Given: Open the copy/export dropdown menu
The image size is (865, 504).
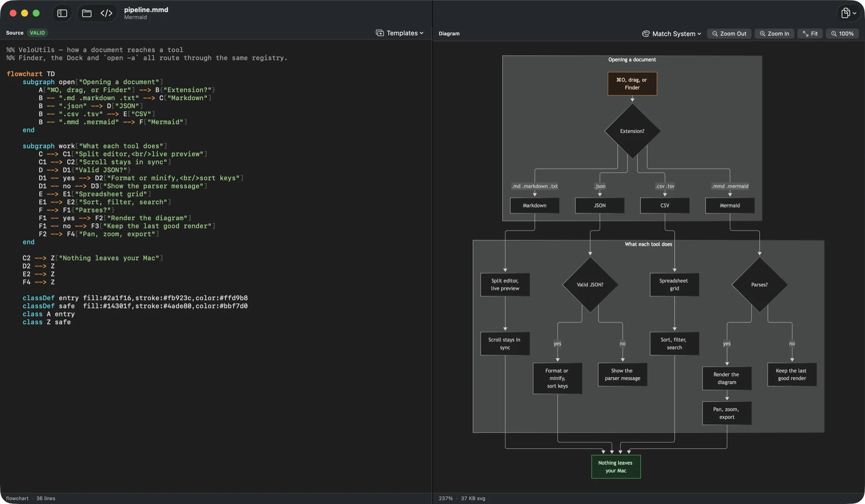Looking at the screenshot, I should [848, 13].
